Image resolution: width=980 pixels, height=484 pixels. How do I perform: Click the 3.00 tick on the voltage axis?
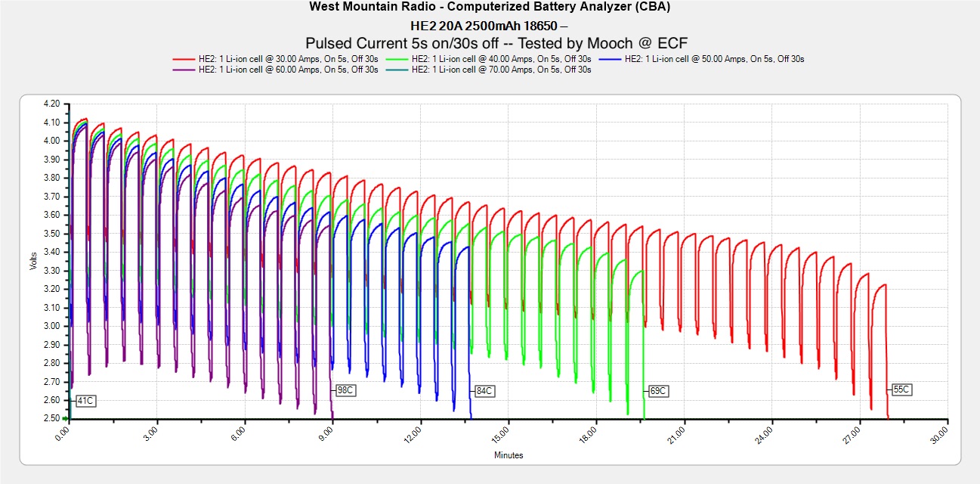click(51, 326)
